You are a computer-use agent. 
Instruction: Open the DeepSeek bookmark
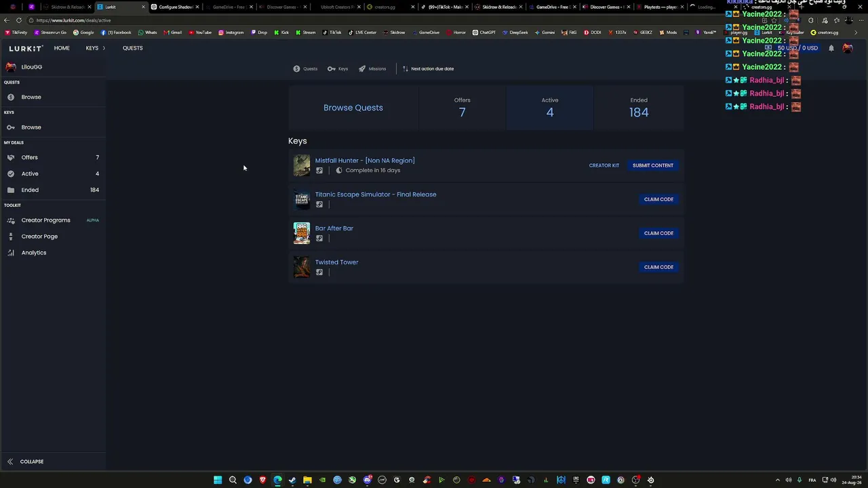coord(515,33)
